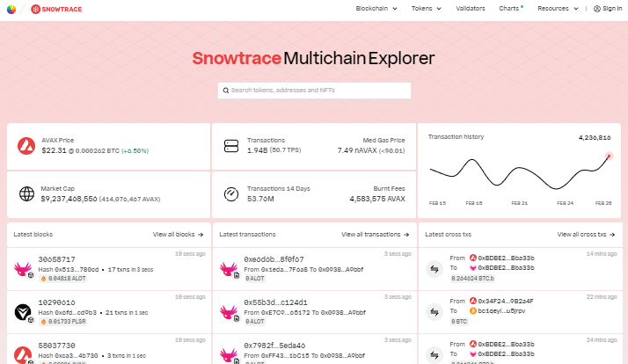
Task: Open block hash 0x513...780cd
Action: pyautogui.click(x=77, y=270)
